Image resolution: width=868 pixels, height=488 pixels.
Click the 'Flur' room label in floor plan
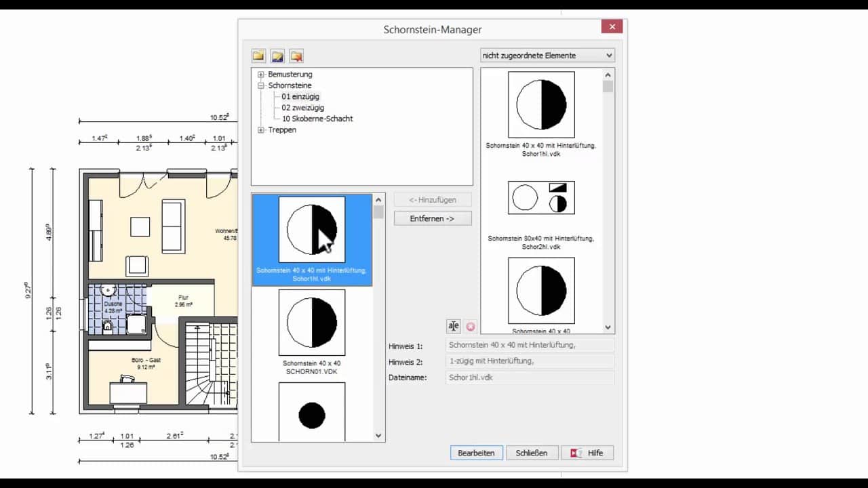[x=183, y=298]
